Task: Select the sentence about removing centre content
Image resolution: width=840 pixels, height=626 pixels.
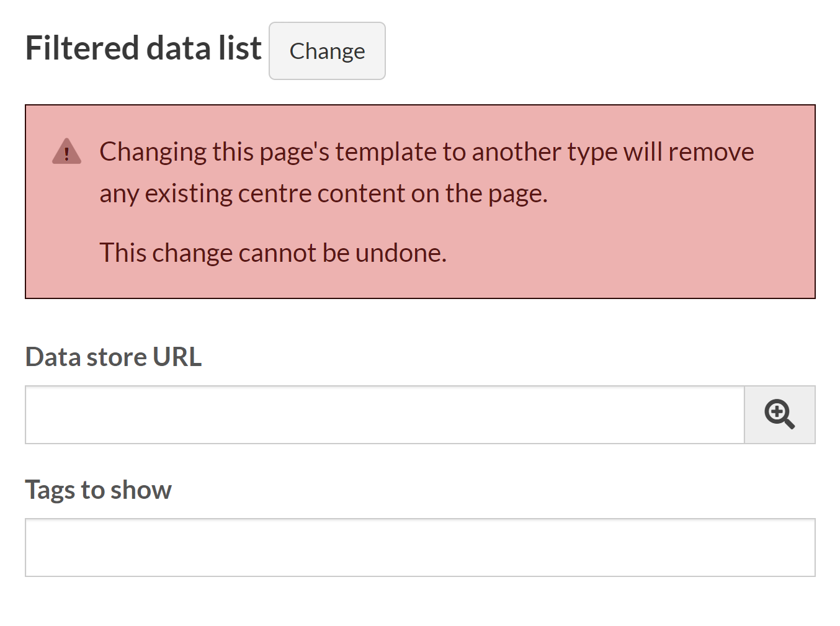Action: click(x=426, y=172)
